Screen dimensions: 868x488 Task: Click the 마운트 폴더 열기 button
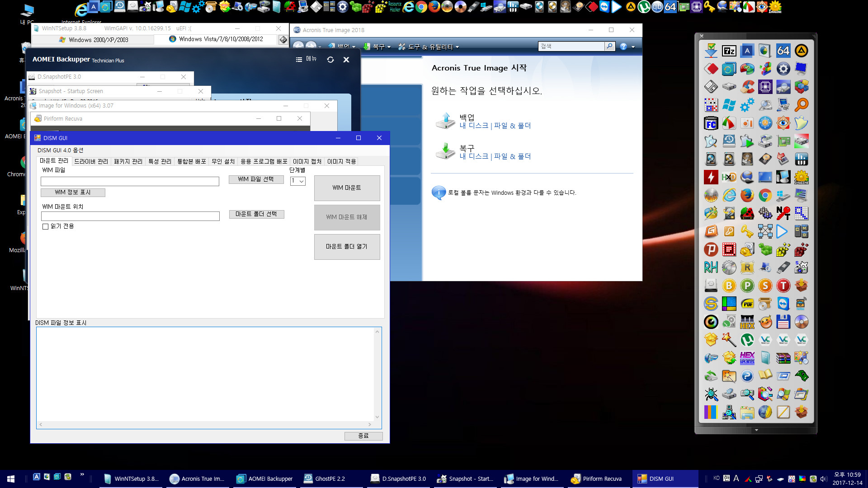click(x=347, y=247)
